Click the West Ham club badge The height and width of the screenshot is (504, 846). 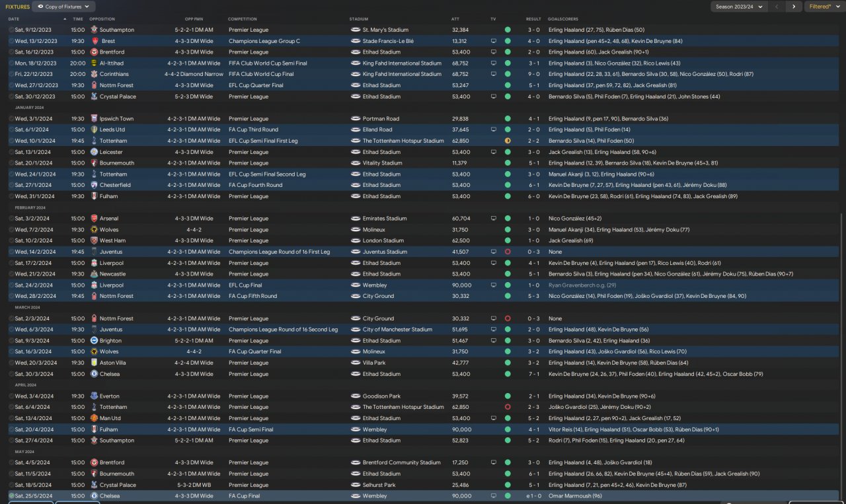pos(94,240)
